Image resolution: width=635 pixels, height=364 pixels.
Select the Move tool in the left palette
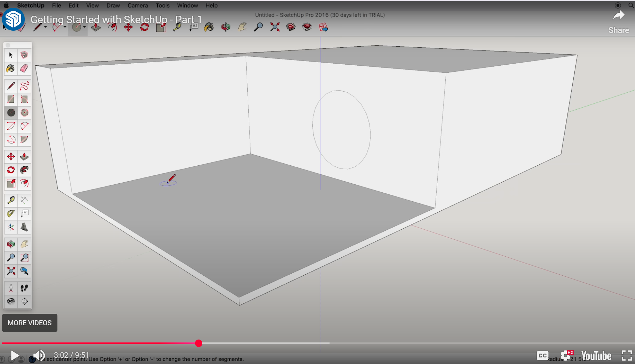coord(11,157)
